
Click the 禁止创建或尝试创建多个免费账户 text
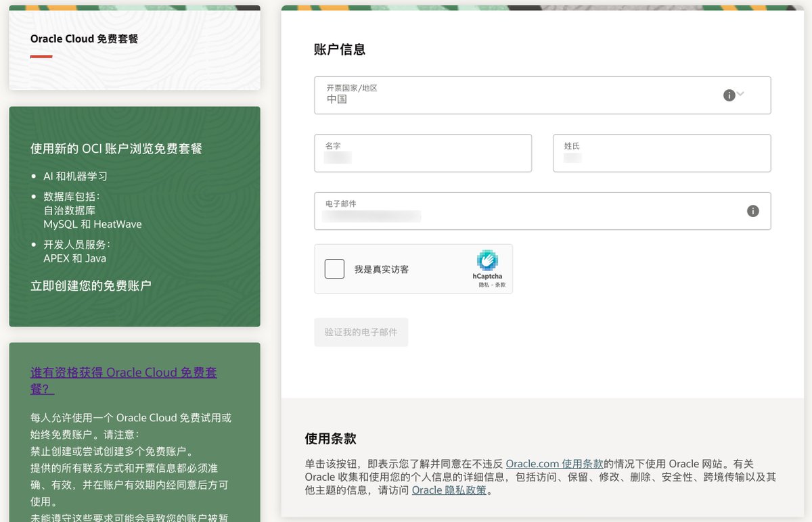pos(112,451)
